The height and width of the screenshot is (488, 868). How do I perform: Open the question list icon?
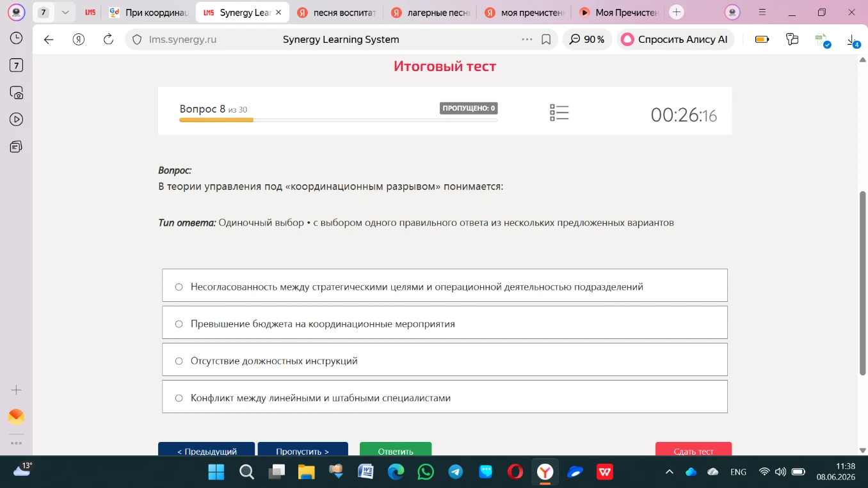point(559,113)
